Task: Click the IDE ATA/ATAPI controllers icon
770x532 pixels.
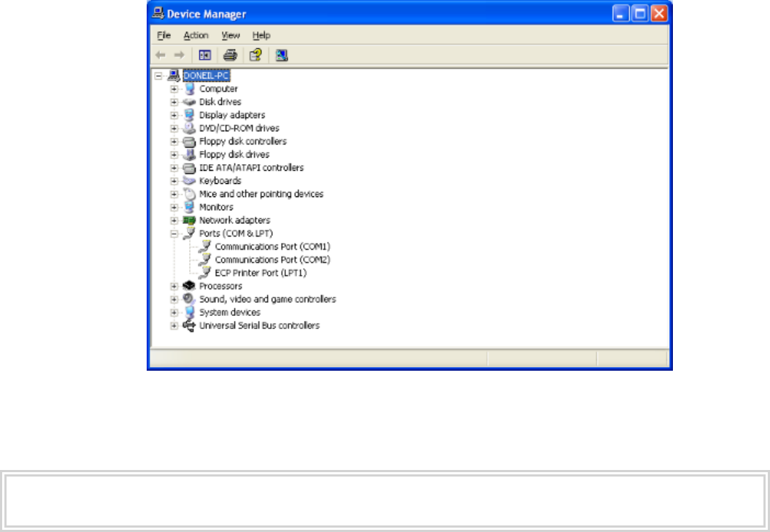Action: pyautogui.click(x=189, y=168)
